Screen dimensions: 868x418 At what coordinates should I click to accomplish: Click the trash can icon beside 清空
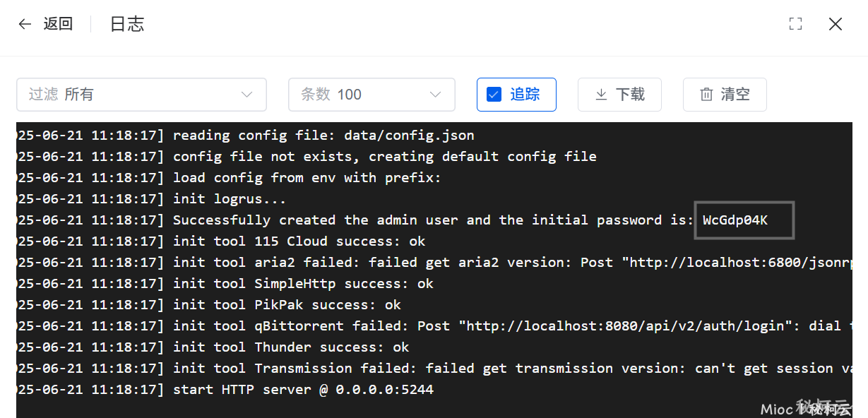706,95
